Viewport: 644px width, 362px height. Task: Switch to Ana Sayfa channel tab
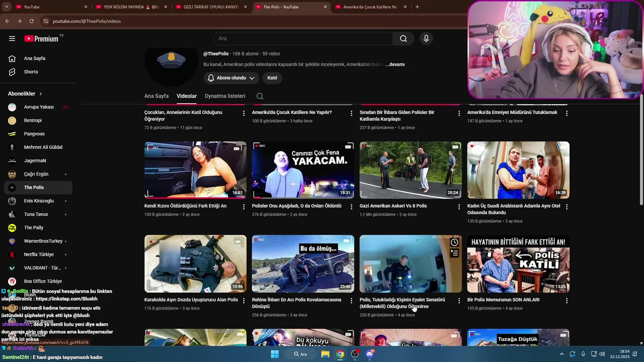[x=156, y=96]
